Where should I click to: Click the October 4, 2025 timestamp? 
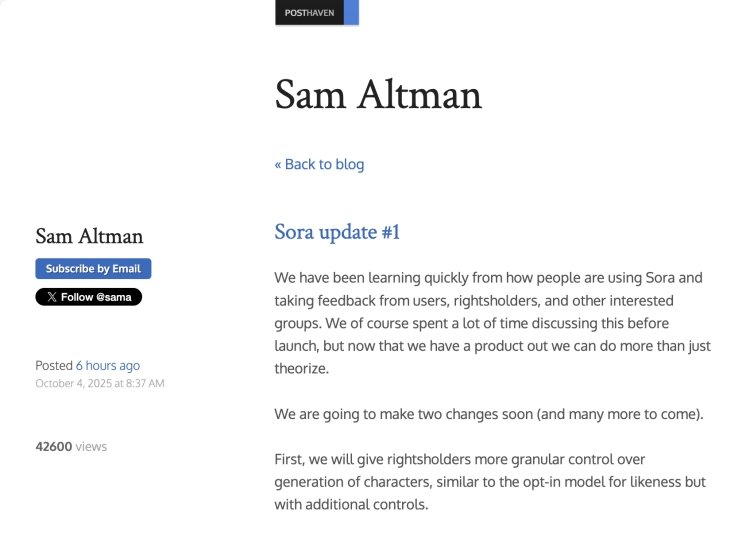click(78, 383)
